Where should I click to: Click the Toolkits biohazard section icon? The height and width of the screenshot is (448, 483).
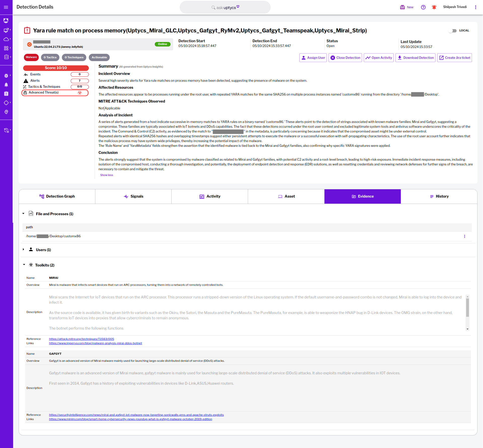click(x=31, y=265)
